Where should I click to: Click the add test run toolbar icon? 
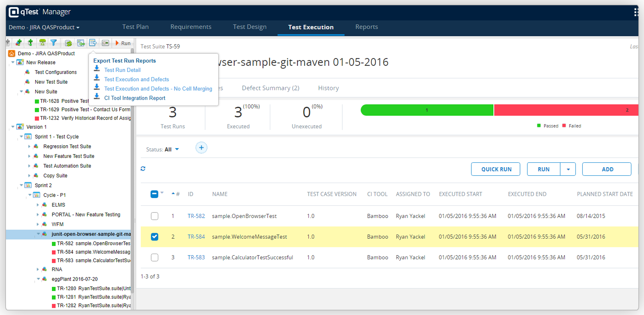[30, 43]
